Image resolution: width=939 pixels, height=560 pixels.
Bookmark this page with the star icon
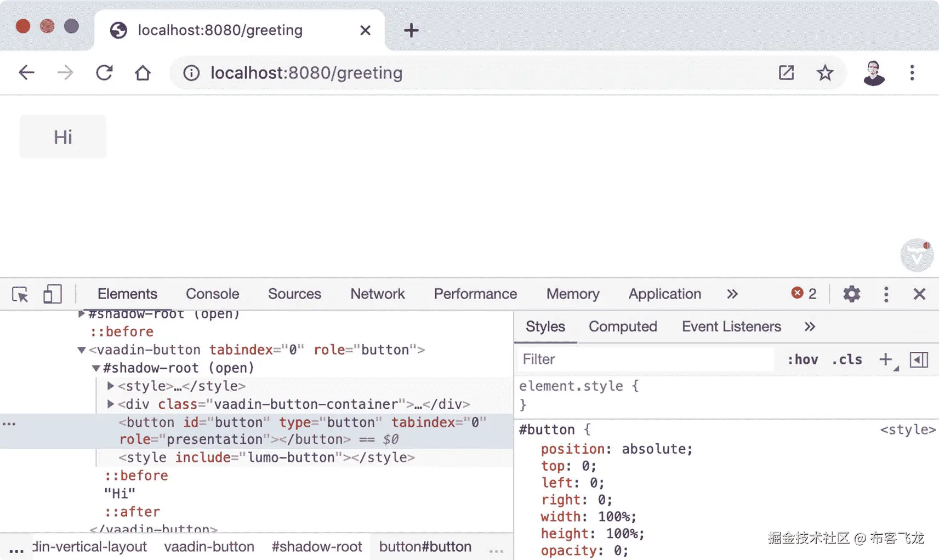click(824, 73)
